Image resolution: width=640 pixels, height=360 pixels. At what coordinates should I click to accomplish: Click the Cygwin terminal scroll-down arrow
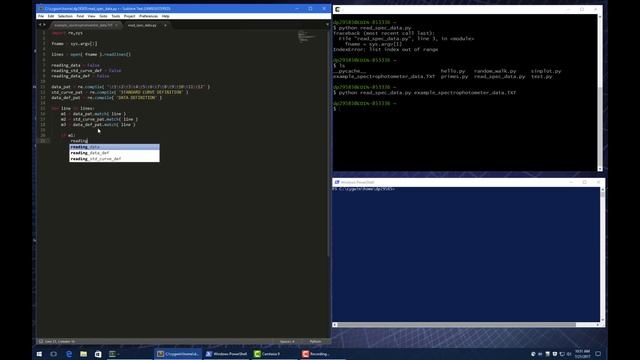pos(600,169)
